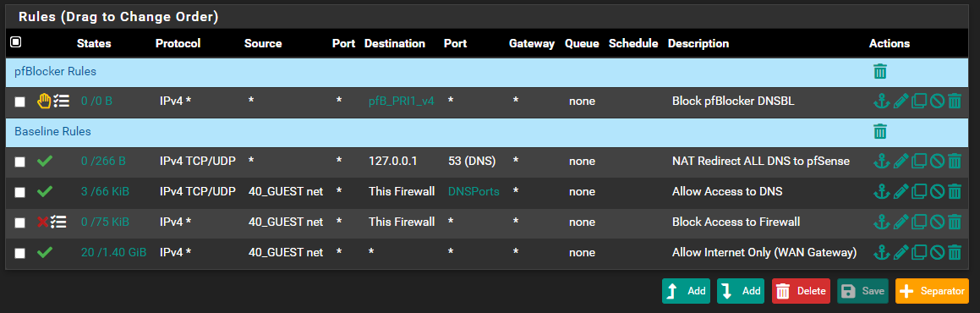The width and height of the screenshot is (980, 313).
Task: Copy the Block pfBlocker DNSBL rule
Action: click(x=918, y=102)
